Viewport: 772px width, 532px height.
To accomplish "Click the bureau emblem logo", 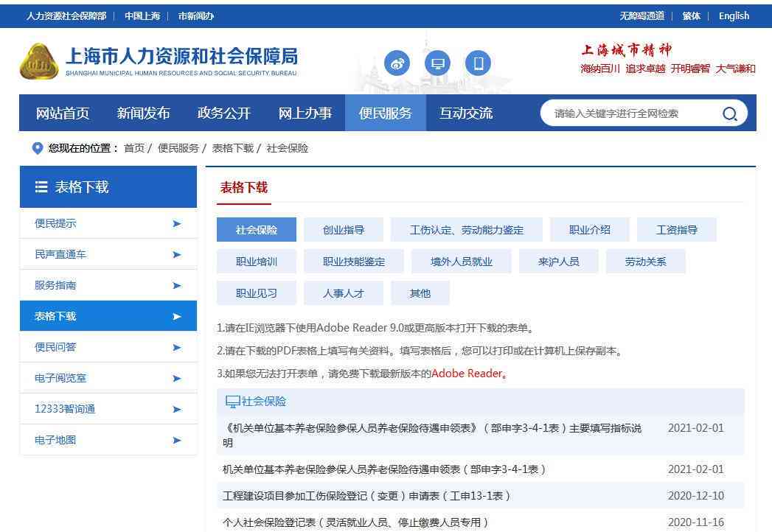I will click(x=38, y=61).
